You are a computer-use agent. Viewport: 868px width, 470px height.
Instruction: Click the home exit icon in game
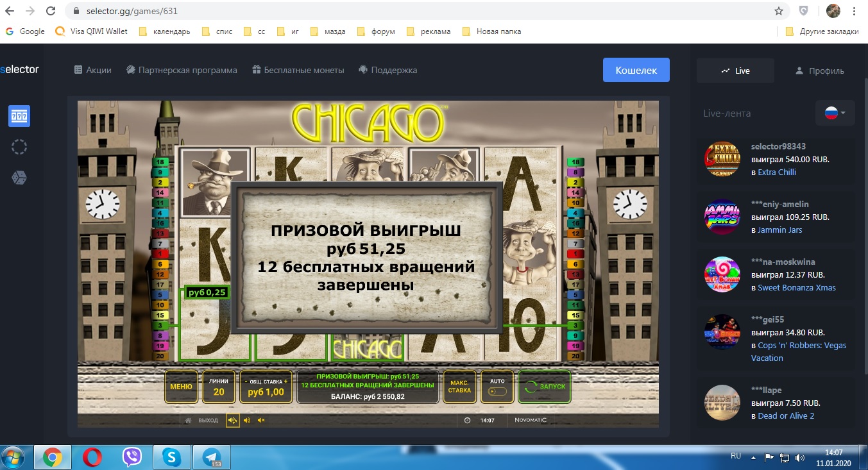[189, 421]
